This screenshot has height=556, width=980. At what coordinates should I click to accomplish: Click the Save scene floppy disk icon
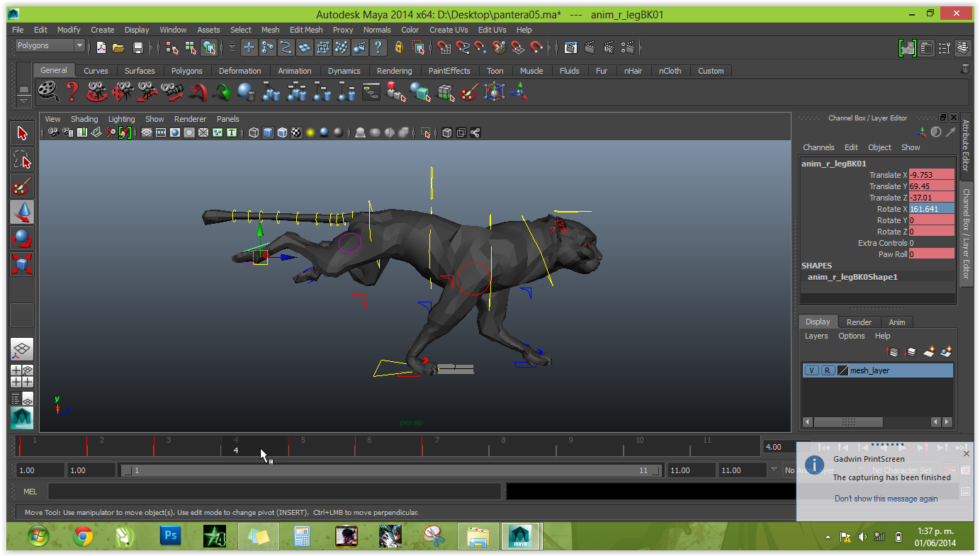tap(138, 47)
